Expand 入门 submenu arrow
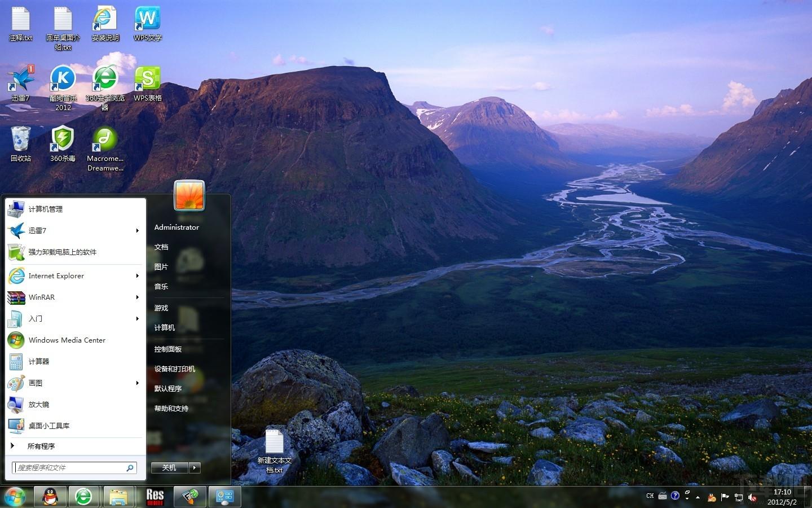This screenshot has height=508, width=812. [x=137, y=318]
